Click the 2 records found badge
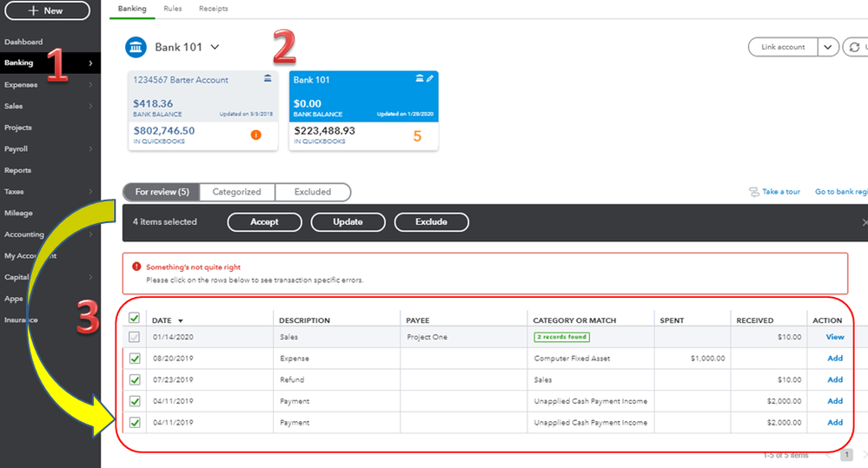 pos(562,337)
